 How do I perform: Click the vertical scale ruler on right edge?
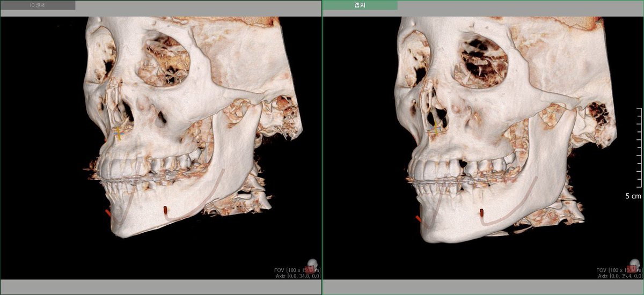click(x=639, y=146)
